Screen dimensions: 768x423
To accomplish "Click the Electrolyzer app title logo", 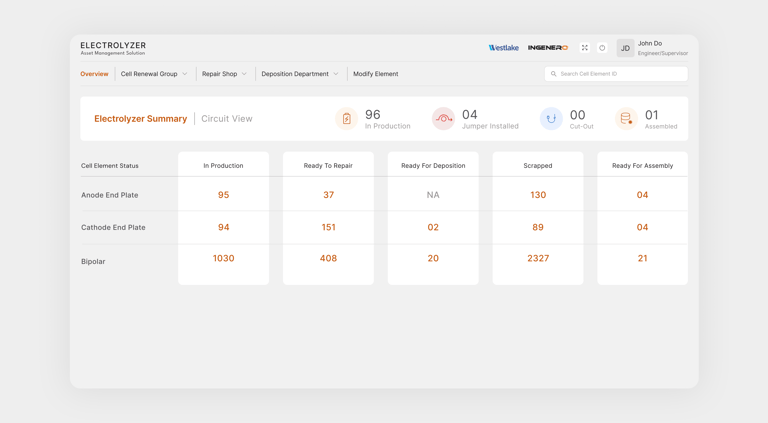I will (x=113, y=48).
